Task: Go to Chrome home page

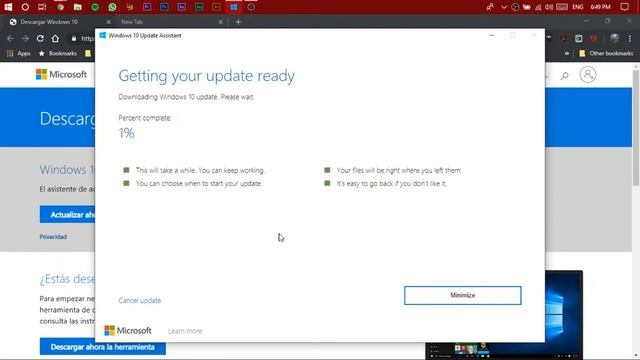Action: pos(55,38)
